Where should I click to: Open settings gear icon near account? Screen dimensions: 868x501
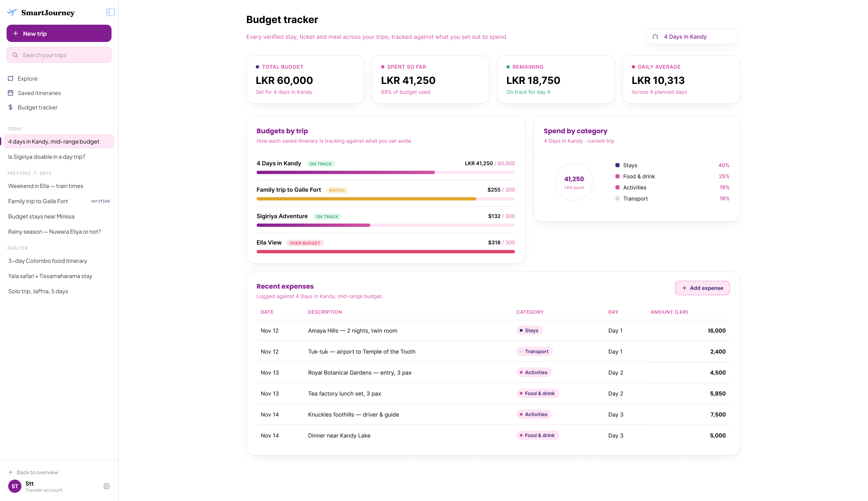tap(107, 486)
